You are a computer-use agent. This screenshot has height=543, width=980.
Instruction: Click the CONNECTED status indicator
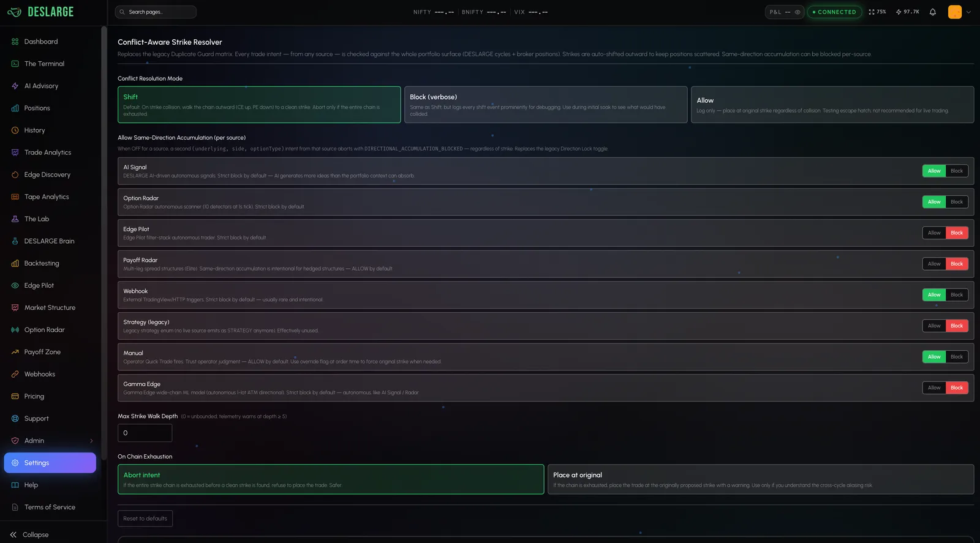coord(834,12)
